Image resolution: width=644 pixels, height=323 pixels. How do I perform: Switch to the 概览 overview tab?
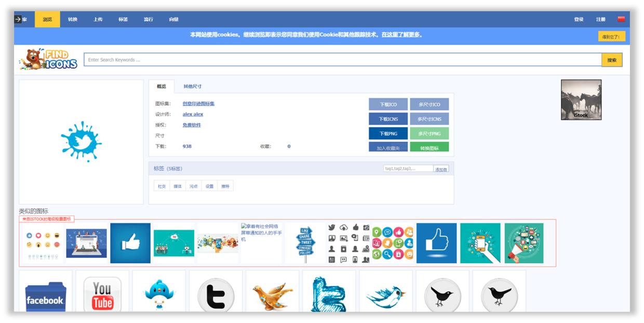[x=162, y=86]
